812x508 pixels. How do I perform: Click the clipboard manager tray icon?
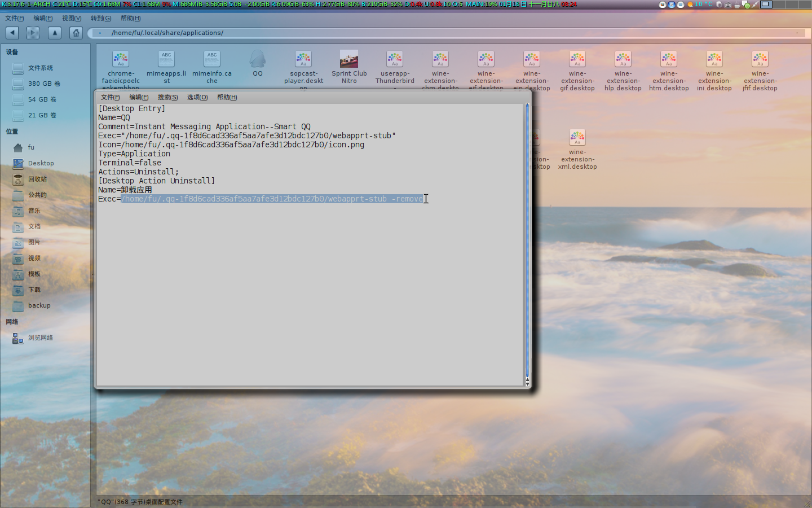(719, 4)
